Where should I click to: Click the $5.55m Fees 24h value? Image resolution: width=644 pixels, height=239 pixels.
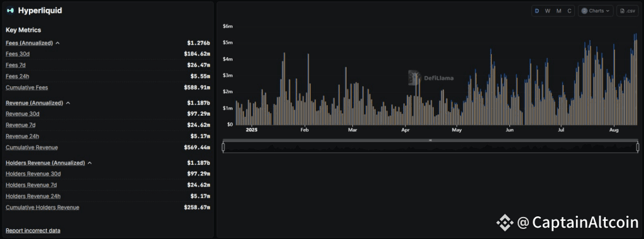click(x=200, y=76)
